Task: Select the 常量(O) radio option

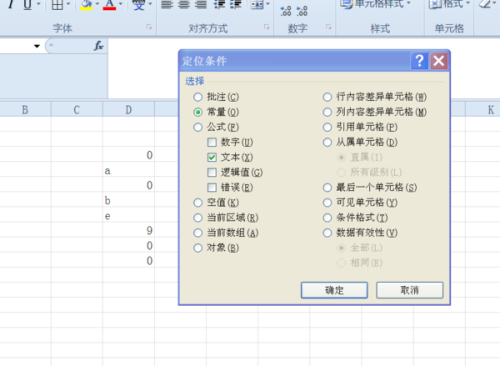Action: point(216,112)
